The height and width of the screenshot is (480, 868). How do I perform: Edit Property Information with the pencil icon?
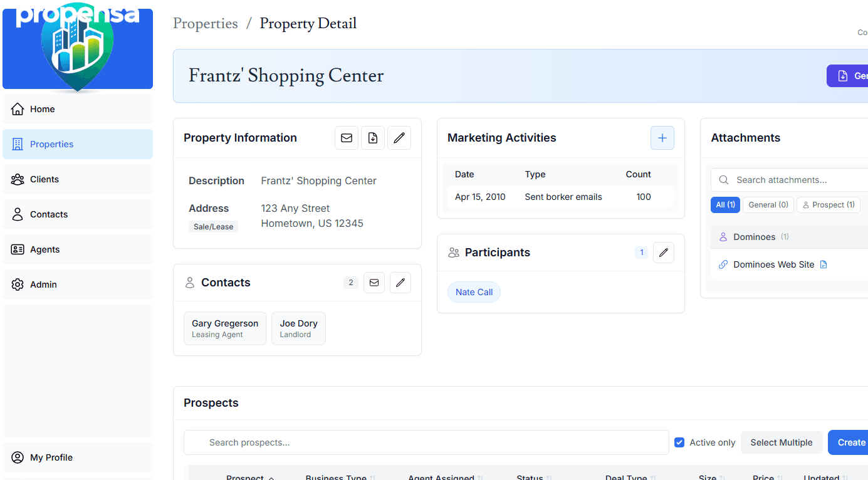[x=399, y=137]
